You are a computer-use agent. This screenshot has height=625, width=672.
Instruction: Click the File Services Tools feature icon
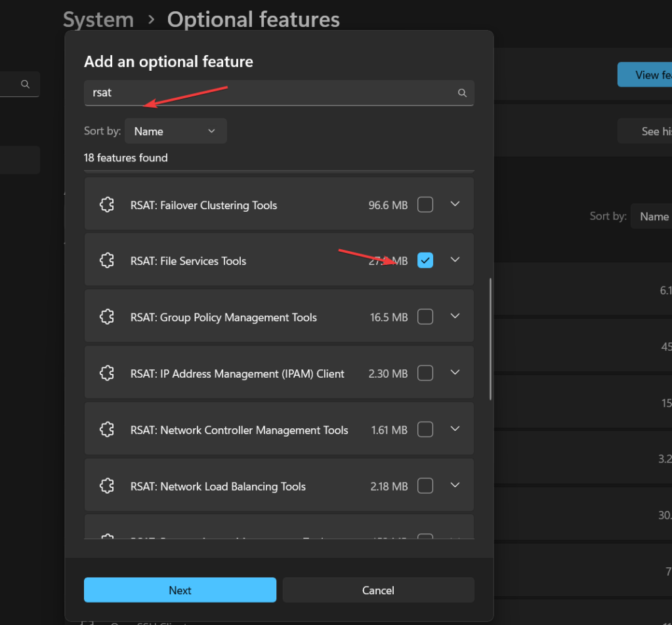[107, 261]
